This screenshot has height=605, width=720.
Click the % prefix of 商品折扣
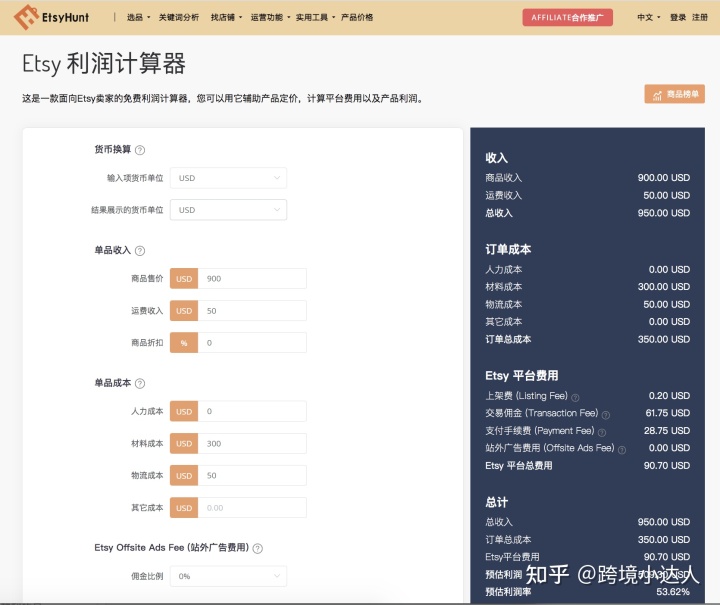(184, 343)
